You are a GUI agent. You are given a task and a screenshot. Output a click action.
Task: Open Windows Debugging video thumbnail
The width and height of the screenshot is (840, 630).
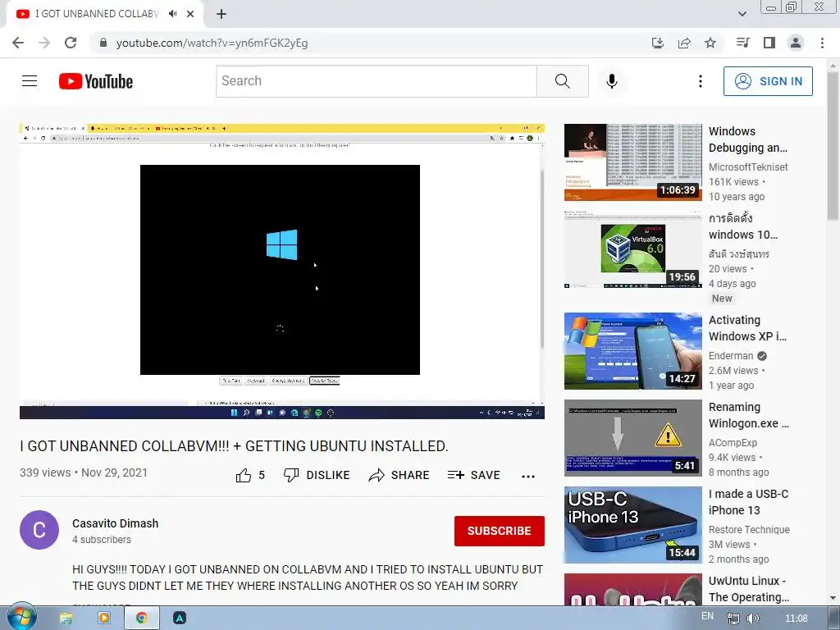(x=632, y=162)
